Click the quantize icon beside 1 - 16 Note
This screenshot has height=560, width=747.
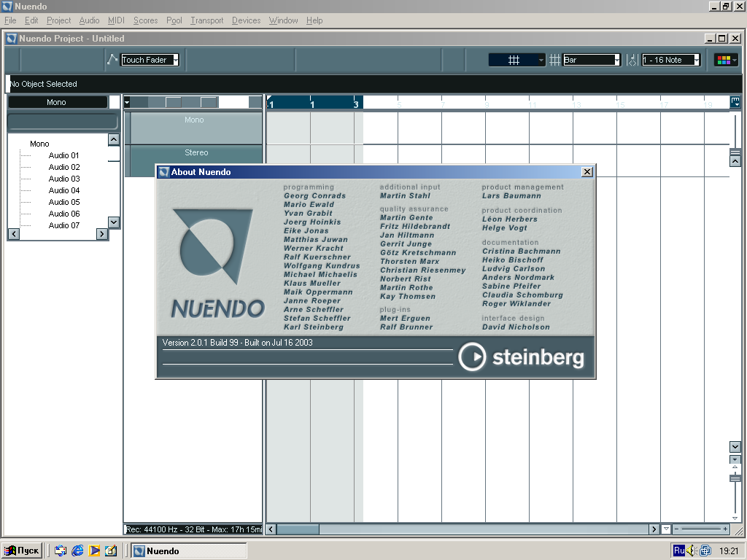[x=632, y=60]
